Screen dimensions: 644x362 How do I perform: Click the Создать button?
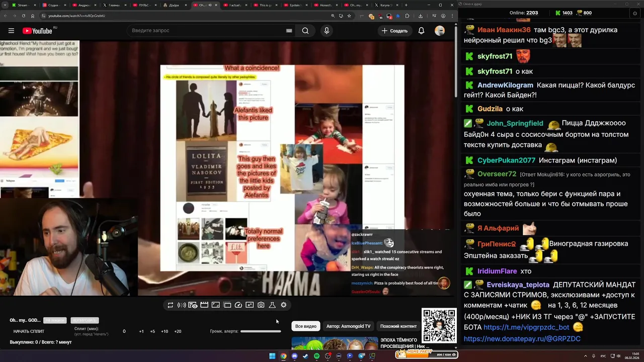click(x=394, y=31)
